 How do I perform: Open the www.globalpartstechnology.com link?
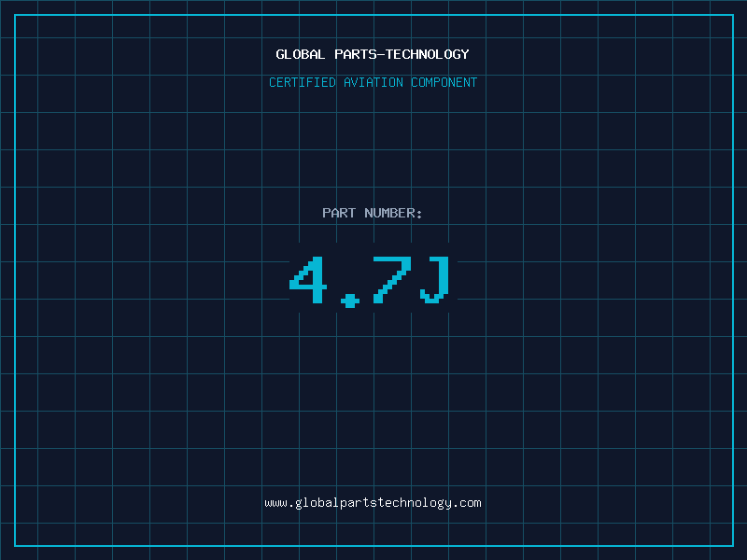(373, 503)
